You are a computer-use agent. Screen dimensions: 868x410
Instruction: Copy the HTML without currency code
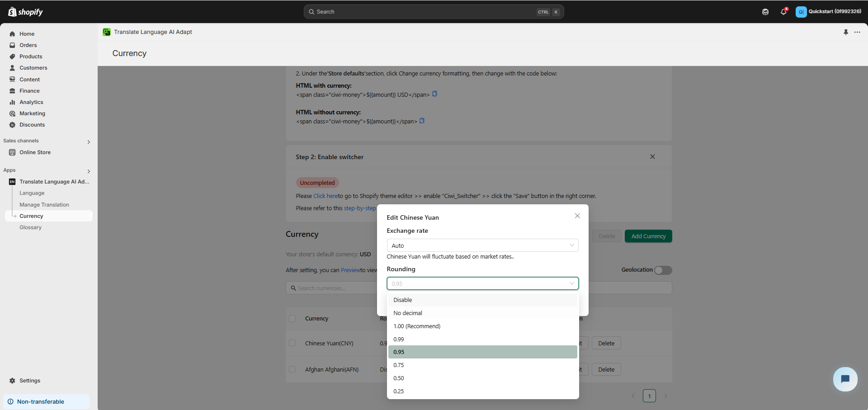click(x=422, y=121)
